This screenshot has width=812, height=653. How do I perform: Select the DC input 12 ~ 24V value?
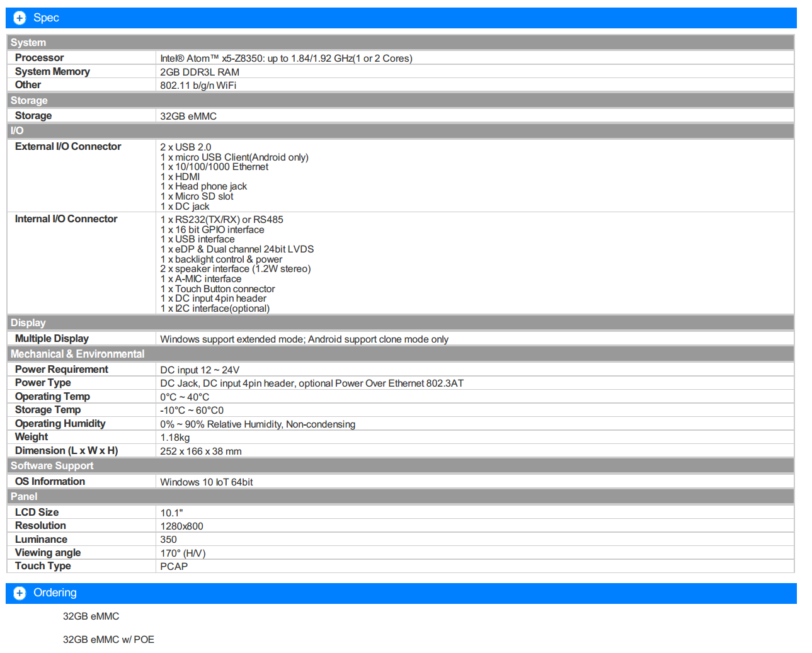coord(200,370)
